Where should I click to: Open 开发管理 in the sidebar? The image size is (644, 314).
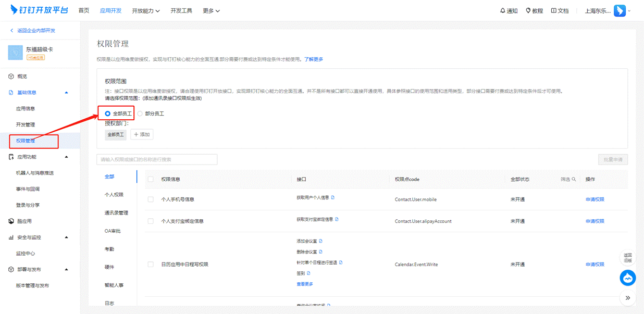point(26,125)
